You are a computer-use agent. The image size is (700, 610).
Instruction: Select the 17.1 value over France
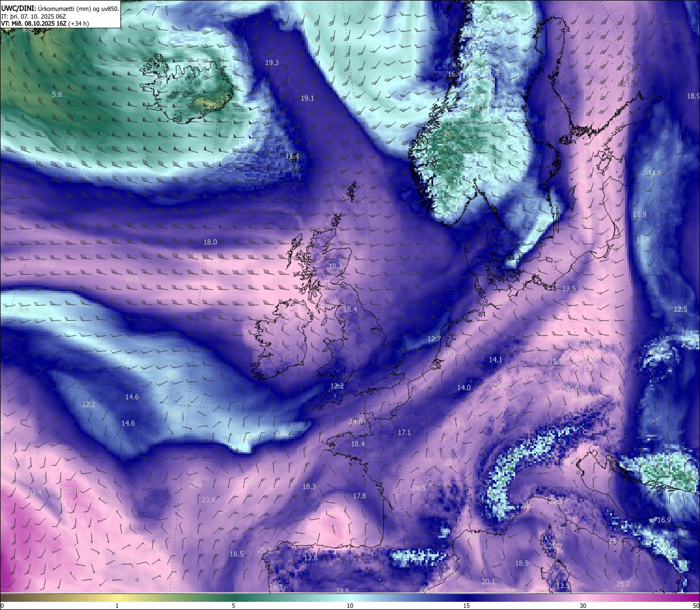click(x=404, y=433)
